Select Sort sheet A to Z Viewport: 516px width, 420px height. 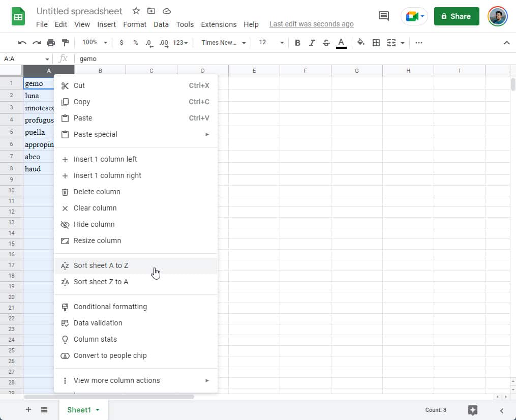click(101, 265)
